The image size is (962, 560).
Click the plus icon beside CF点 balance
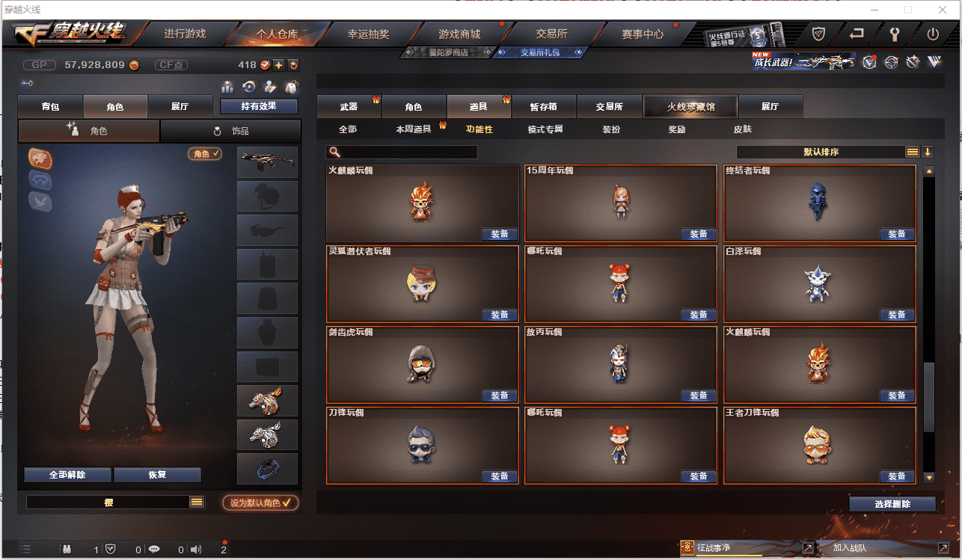(x=278, y=65)
